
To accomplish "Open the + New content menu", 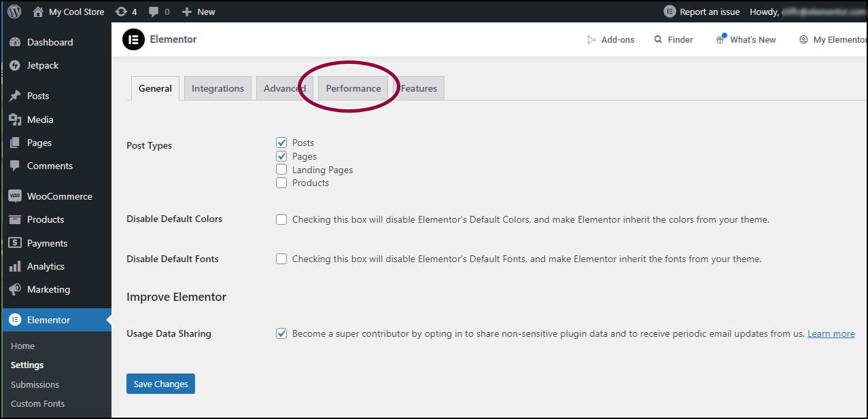I will [198, 12].
